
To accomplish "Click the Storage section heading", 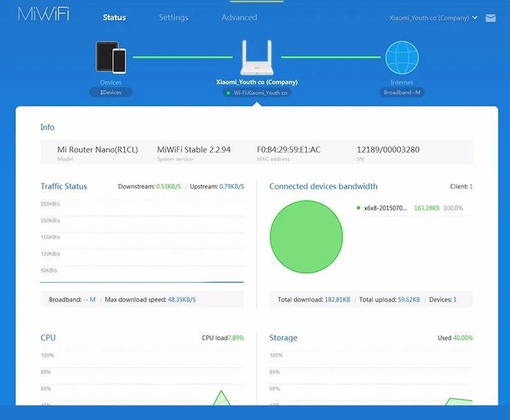I will tap(283, 338).
